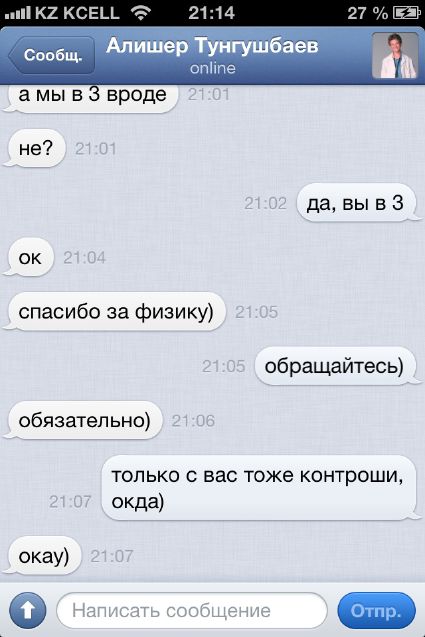Select the message bubble обязательно)
The width and height of the screenshot is (425, 637).
pyautogui.click(x=83, y=420)
